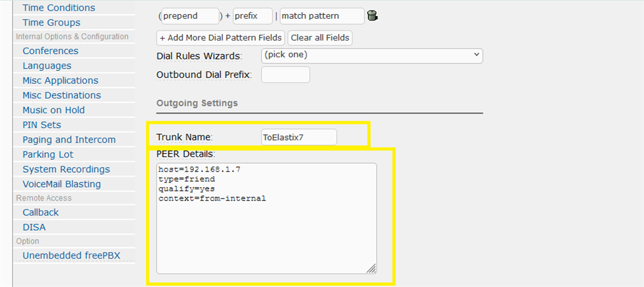Screen dimensions: 644x287
Task: Open the Conferences menu item
Action: click(50, 51)
